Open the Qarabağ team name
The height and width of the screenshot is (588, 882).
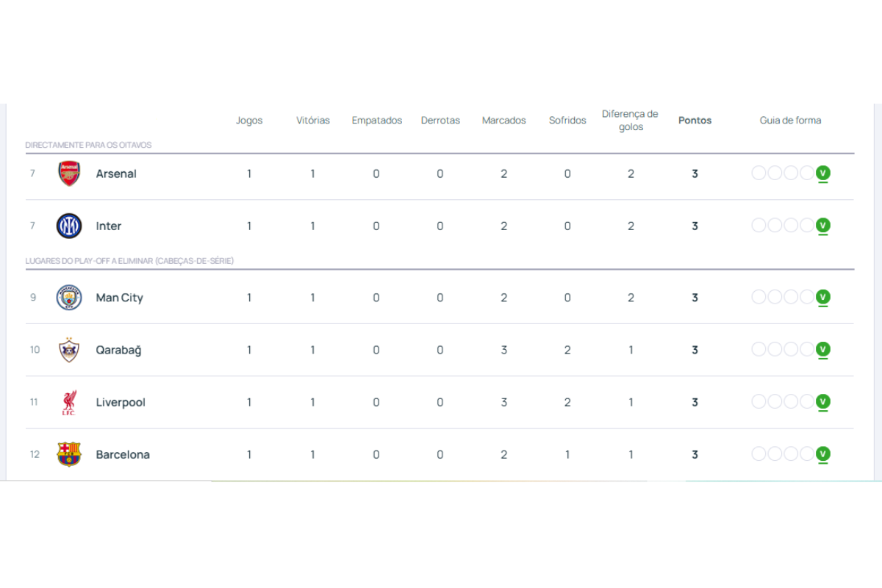(118, 350)
